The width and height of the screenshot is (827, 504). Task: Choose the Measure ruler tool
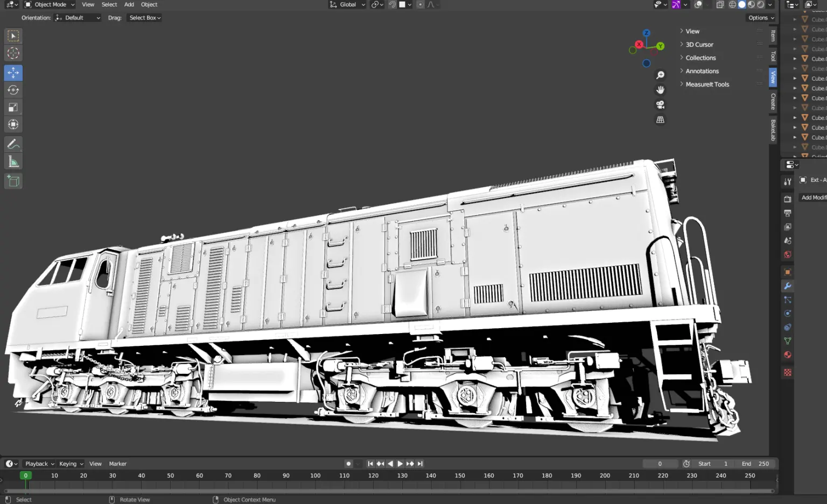(x=13, y=161)
